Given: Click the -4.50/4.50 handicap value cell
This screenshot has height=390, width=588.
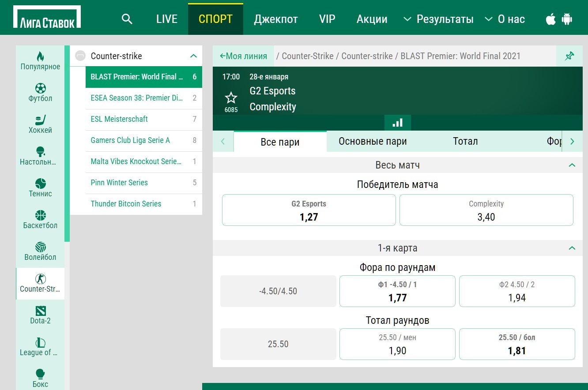Looking at the screenshot, I should (278, 291).
